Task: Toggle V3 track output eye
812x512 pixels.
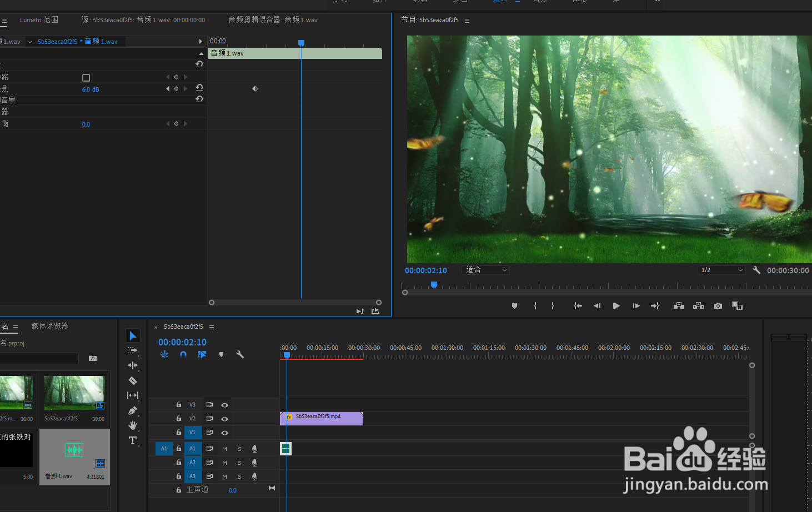Action: coord(225,405)
